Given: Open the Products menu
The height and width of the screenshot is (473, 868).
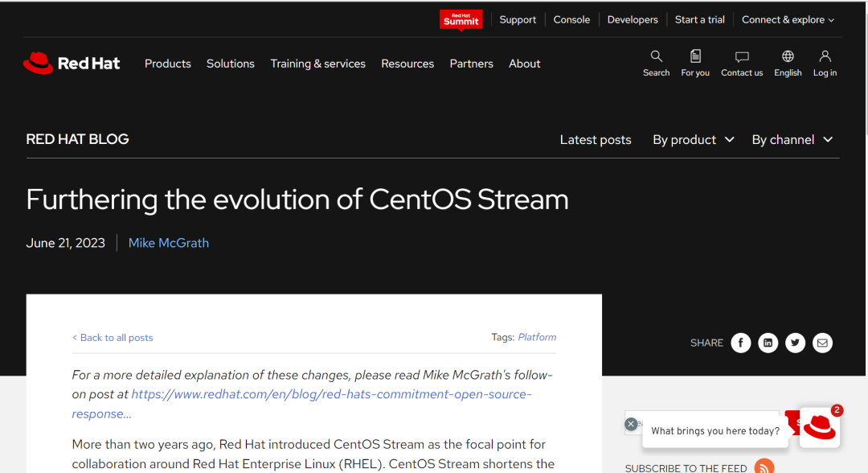Looking at the screenshot, I should coord(168,64).
